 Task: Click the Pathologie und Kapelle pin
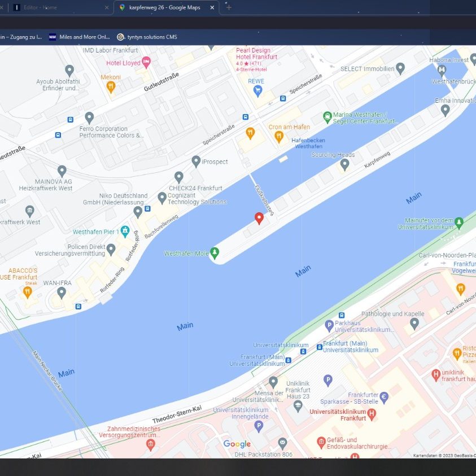pyautogui.click(x=414, y=324)
